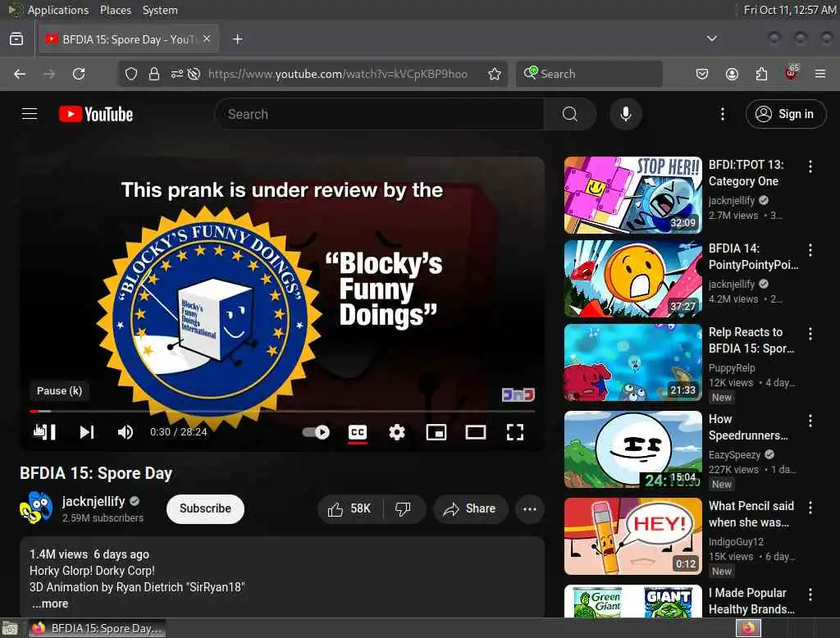Image resolution: width=840 pixels, height=638 pixels.
Task: Open options for BFDI:TPOT 13 video
Action: coord(810,166)
